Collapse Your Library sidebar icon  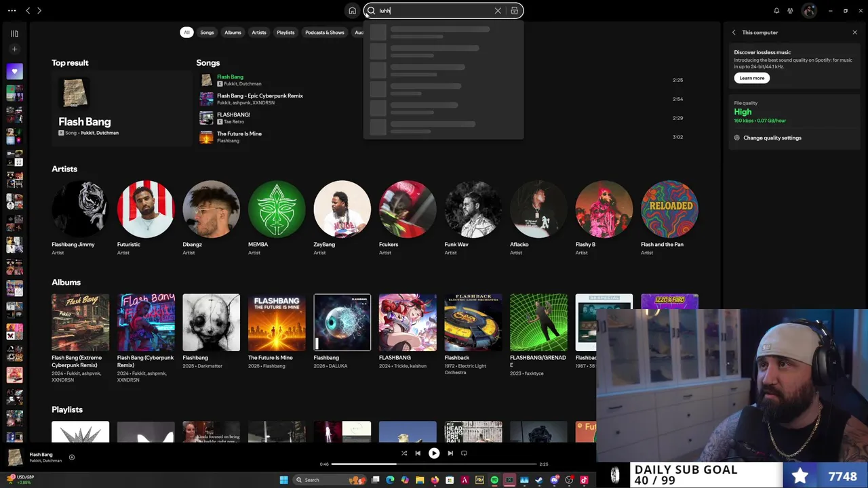(14, 33)
